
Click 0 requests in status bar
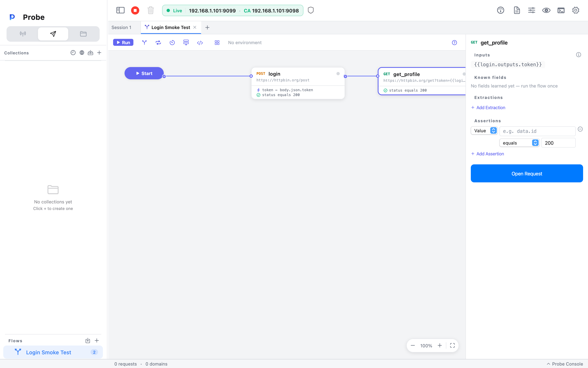point(125,364)
